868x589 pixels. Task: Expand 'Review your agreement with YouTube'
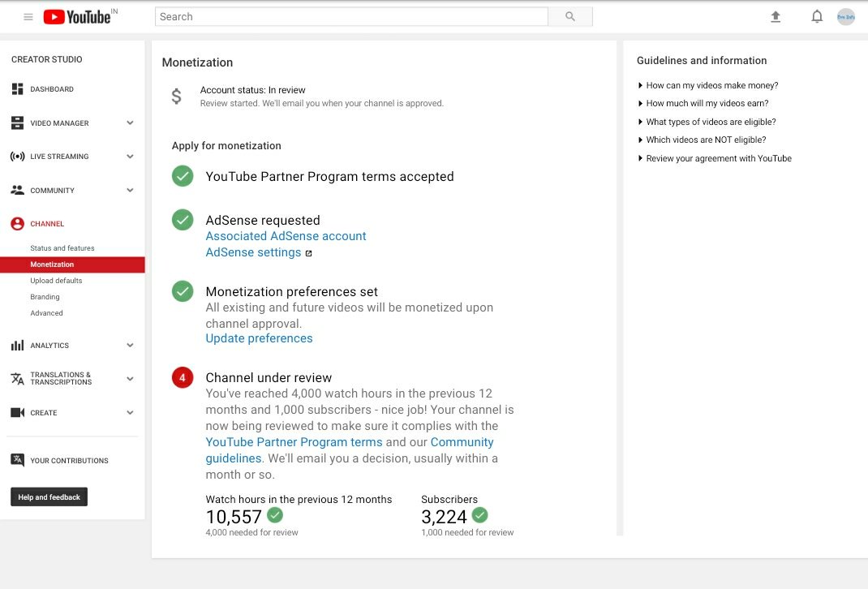click(715, 158)
